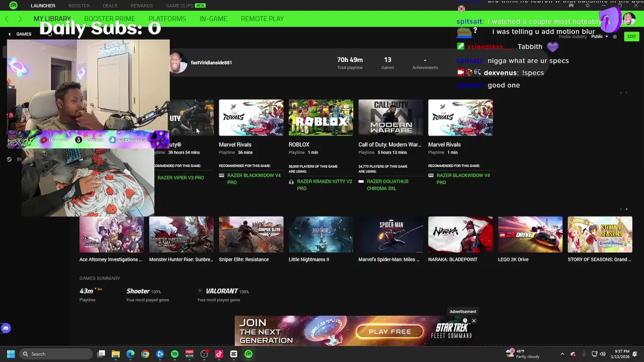This screenshot has width=644, height=362.
Task: Show hidden system tray icons
Action: click(x=562, y=354)
